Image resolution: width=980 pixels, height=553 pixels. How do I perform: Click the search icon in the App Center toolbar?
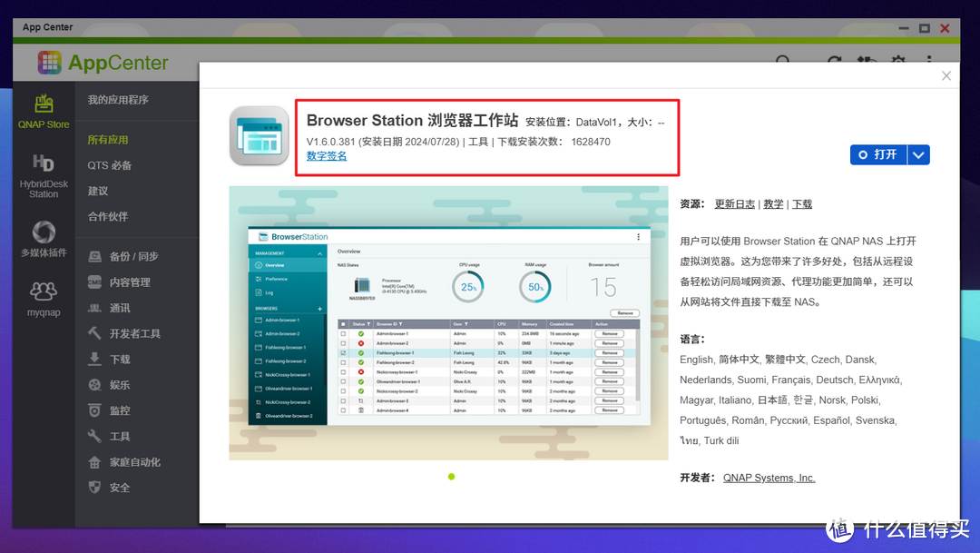pyautogui.click(x=782, y=62)
